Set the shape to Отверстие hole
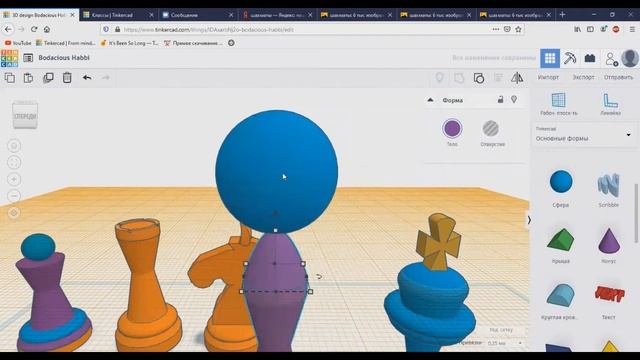Screen dimensions: 640x360 tap(491, 129)
